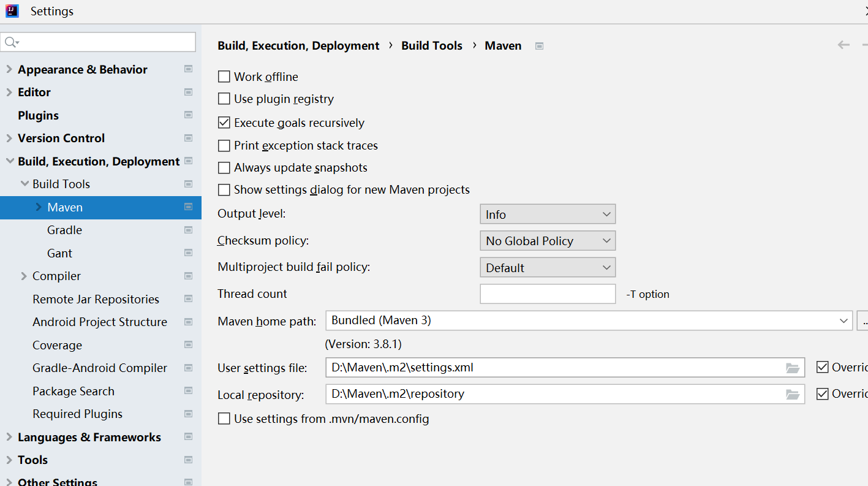The width and height of the screenshot is (868, 486).
Task: Browse folder for Local repository
Action: coord(793,394)
